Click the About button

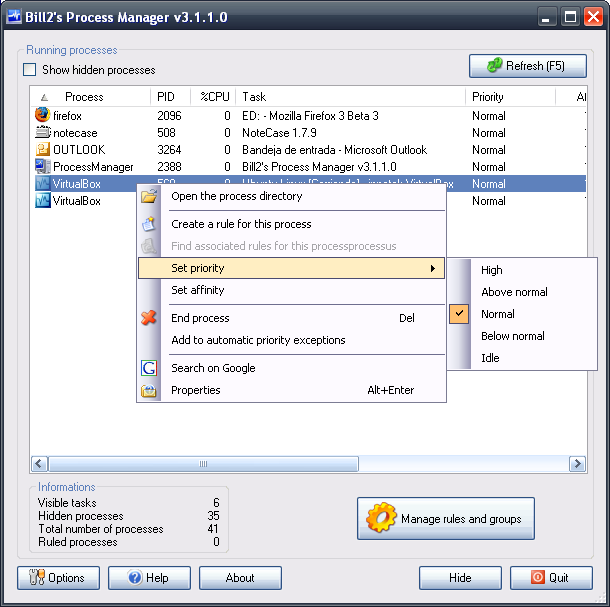pyautogui.click(x=240, y=578)
